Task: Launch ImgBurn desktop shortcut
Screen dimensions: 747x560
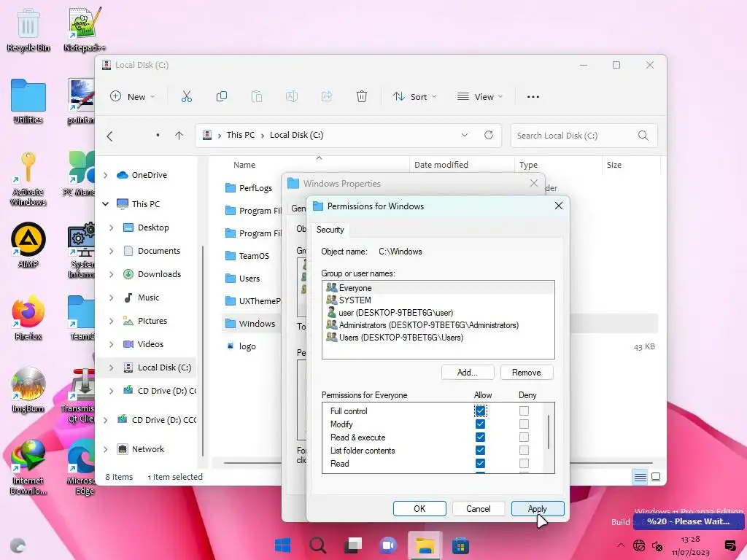Action: pos(28,389)
